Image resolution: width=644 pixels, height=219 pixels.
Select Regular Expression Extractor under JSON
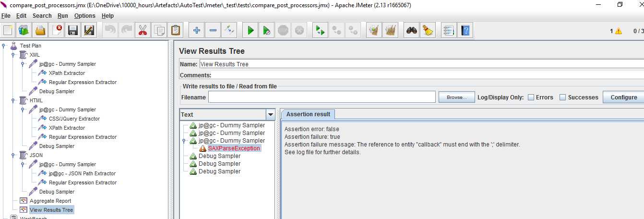pyautogui.click(x=83, y=182)
